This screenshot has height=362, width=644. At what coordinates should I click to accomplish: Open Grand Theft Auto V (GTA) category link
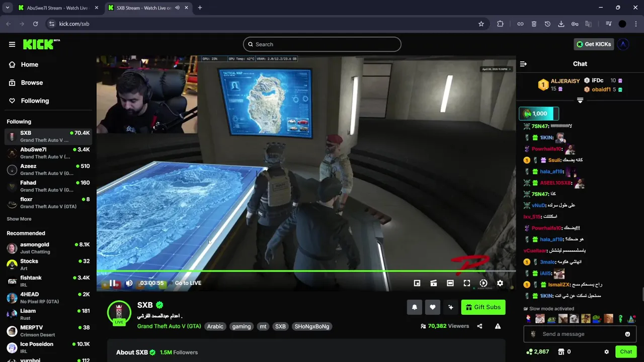click(169, 326)
